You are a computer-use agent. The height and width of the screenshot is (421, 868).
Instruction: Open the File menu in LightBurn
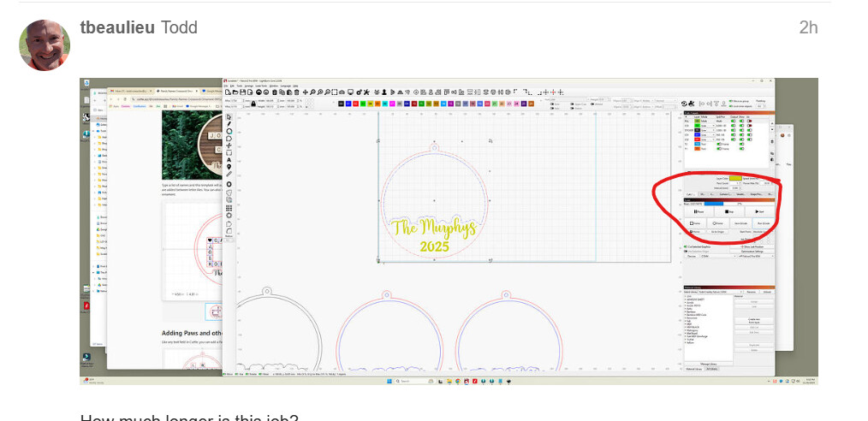226,86
